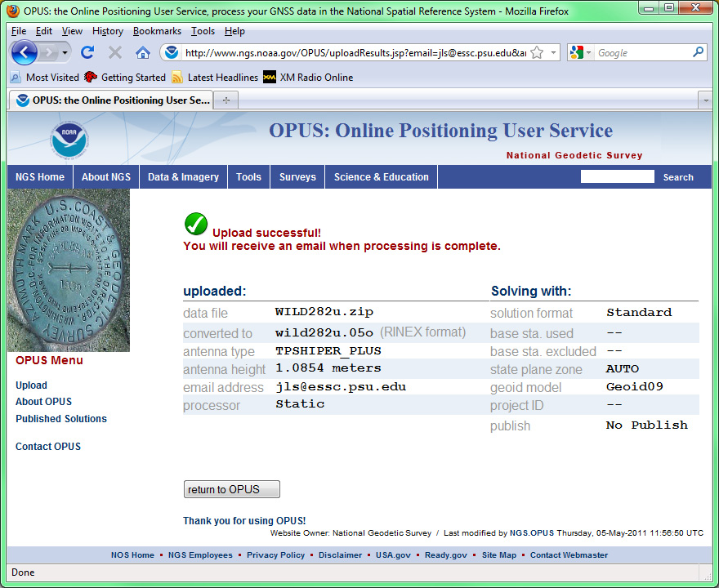This screenshot has height=588, width=719.
Task: Open the site Tools navigation item
Action: (x=248, y=177)
